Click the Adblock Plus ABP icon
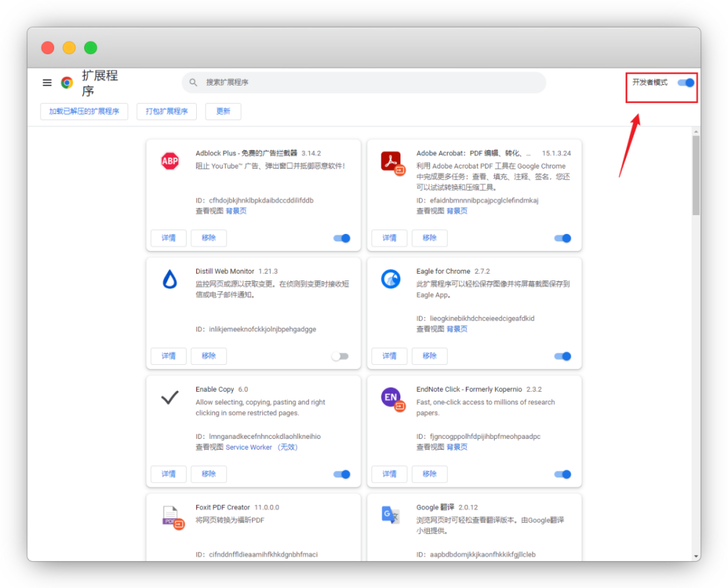 pyautogui.click(x=170, y=161)
